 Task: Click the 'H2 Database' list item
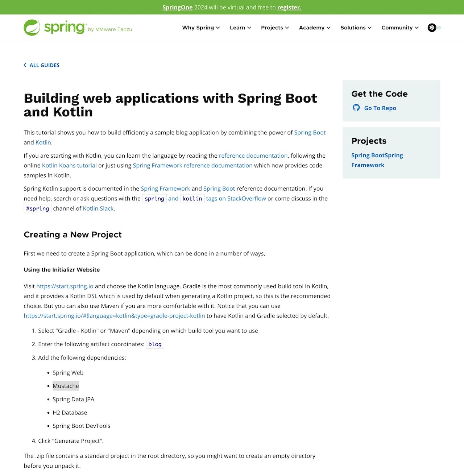click(x=70, y=413)
